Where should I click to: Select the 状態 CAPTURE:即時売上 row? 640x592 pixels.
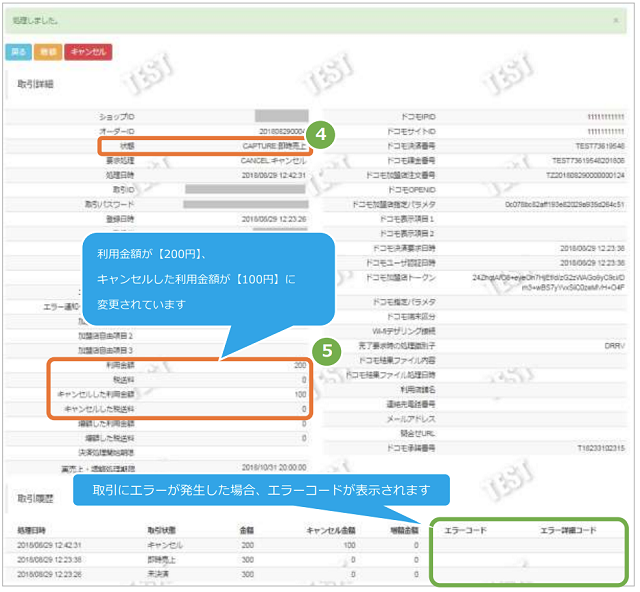(x=204, y=145)
